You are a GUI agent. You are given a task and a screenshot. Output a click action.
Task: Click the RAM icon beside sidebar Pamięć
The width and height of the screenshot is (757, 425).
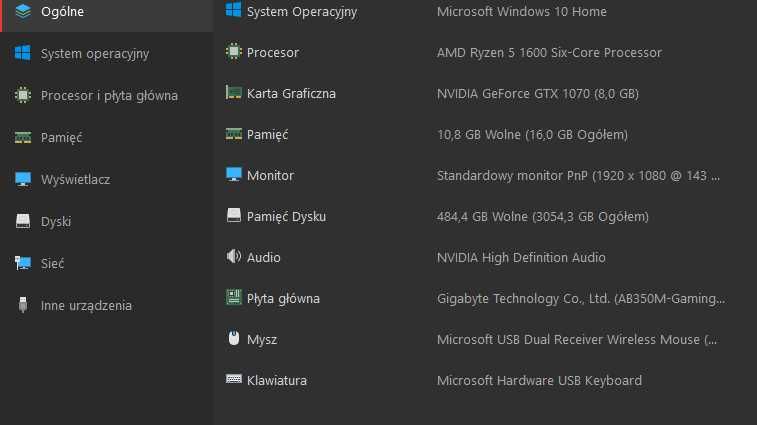23,138
